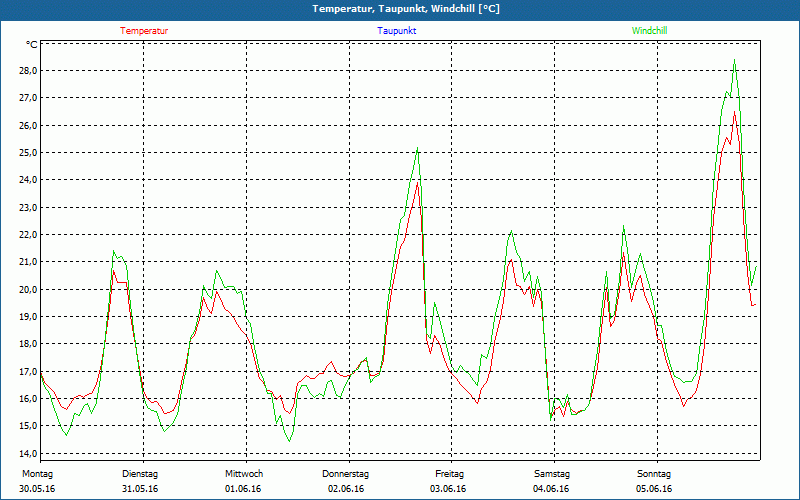
Task: Click the 23,0 y-axis value
Action: pyautogui.click(x=29, y=207)
